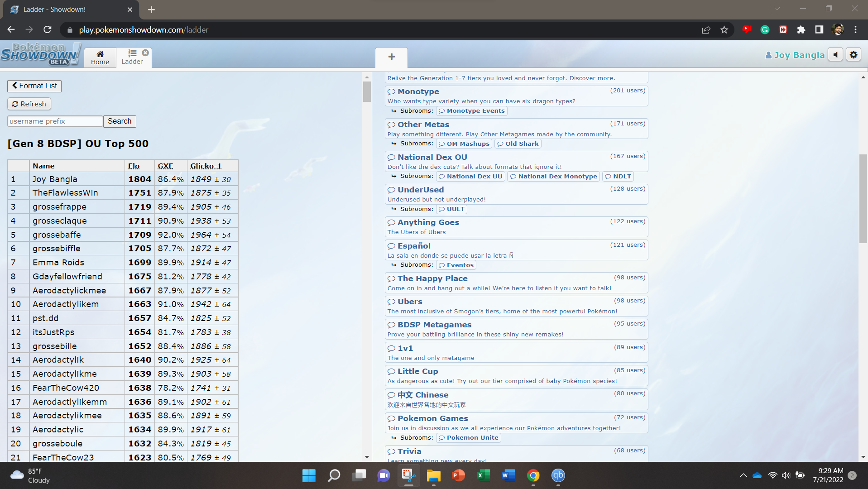Join the 1v1 room

(x=517, y=353)
